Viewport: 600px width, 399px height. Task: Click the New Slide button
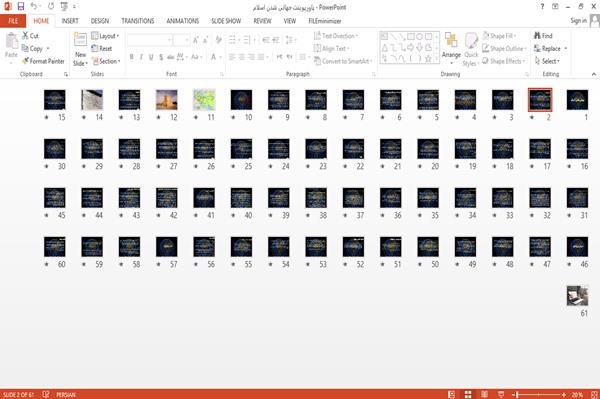80,49
